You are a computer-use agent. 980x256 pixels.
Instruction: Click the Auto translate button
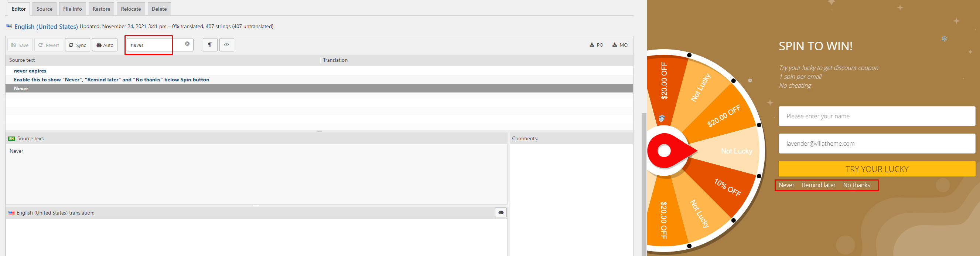105,45
